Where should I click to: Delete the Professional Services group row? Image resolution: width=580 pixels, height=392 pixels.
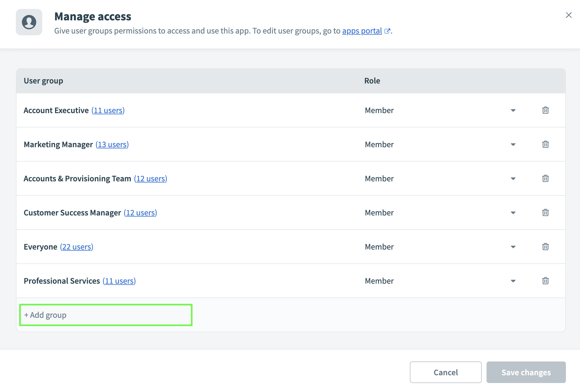point(545,281)
